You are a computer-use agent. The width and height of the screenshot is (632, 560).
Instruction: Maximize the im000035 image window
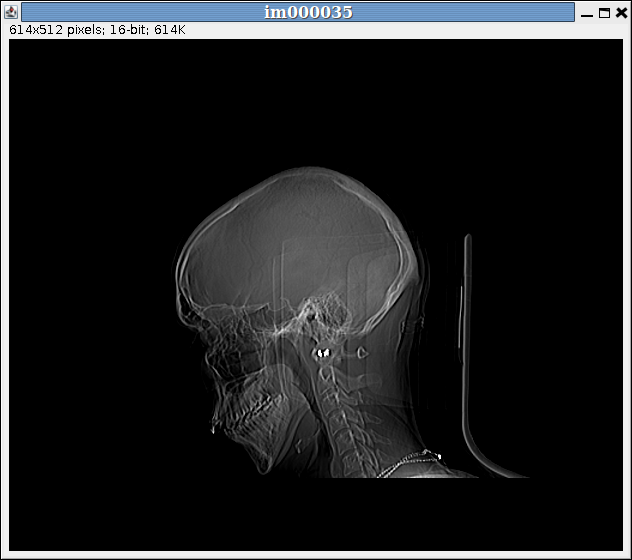(604, 13)
